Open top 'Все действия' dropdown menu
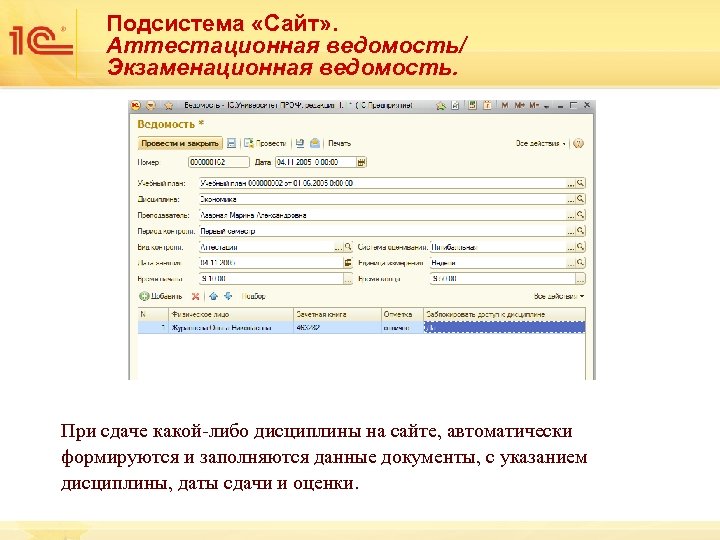Screen dimensions: 720x540 [x=540, y=143]
